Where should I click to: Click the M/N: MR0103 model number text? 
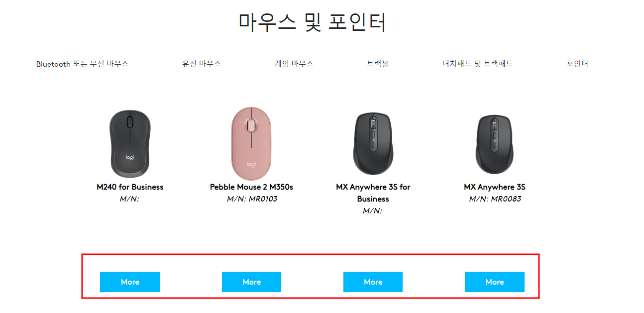251,199
